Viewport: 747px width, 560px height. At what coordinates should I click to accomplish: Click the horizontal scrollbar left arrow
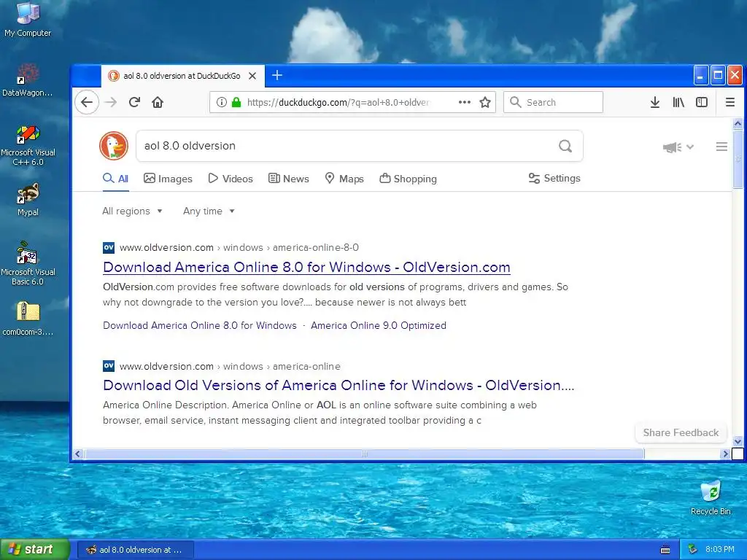[x=77, y=454]
